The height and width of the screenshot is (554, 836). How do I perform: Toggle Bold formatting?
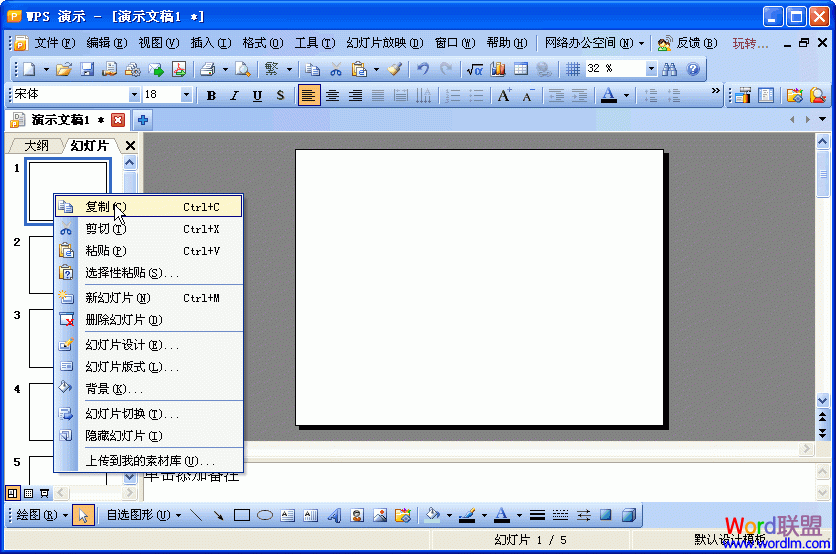coord(211,96)
